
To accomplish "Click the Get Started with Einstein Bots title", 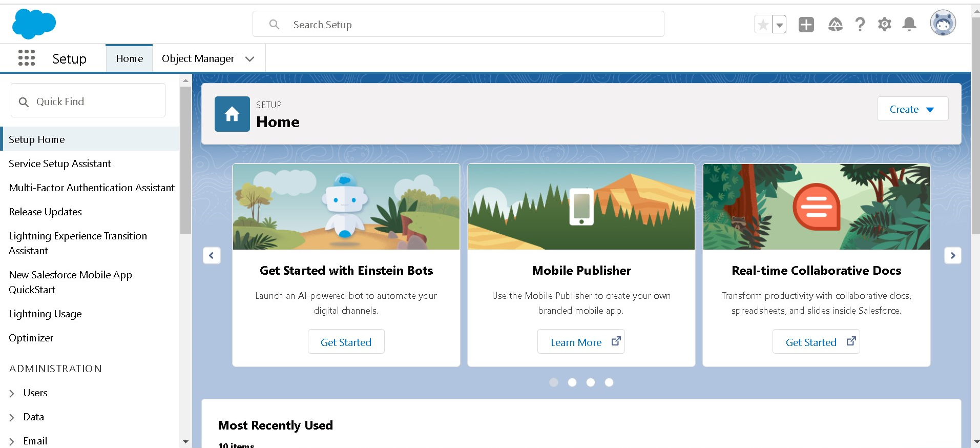I will (x=346, y=271).
